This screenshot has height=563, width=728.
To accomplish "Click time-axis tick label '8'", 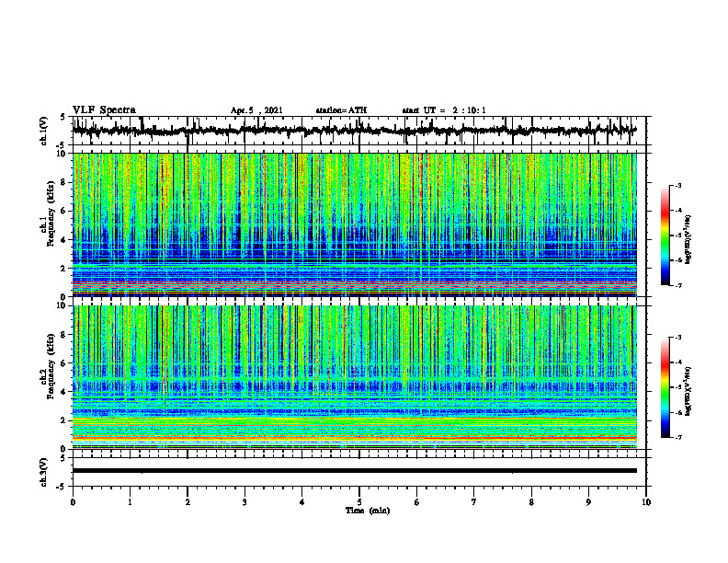I will pyautogui.click(x=531, y=502).
